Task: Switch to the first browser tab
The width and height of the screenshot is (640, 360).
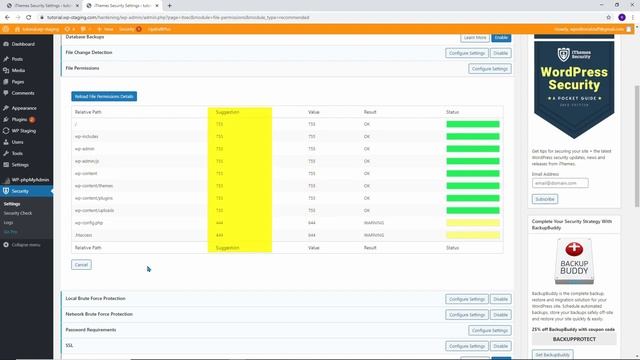Action: click(41, 6)
